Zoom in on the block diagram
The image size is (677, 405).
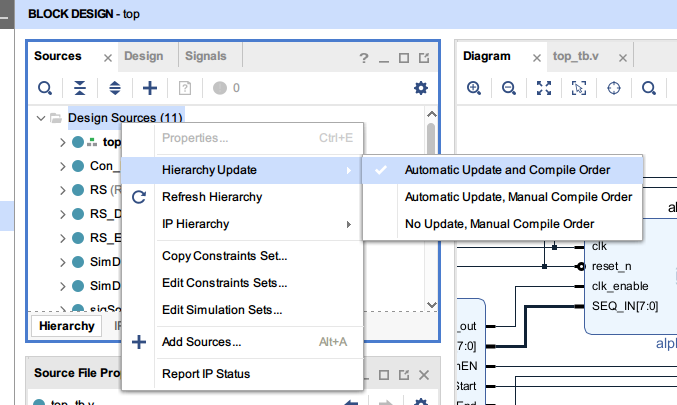(x=474, y=88)
